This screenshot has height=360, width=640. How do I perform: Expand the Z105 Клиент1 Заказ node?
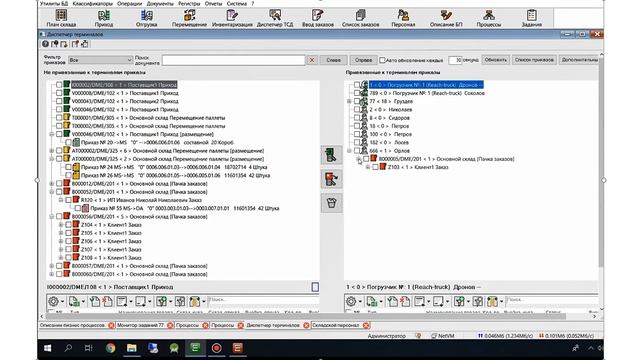pyautogui.click(x=61, y=233)
